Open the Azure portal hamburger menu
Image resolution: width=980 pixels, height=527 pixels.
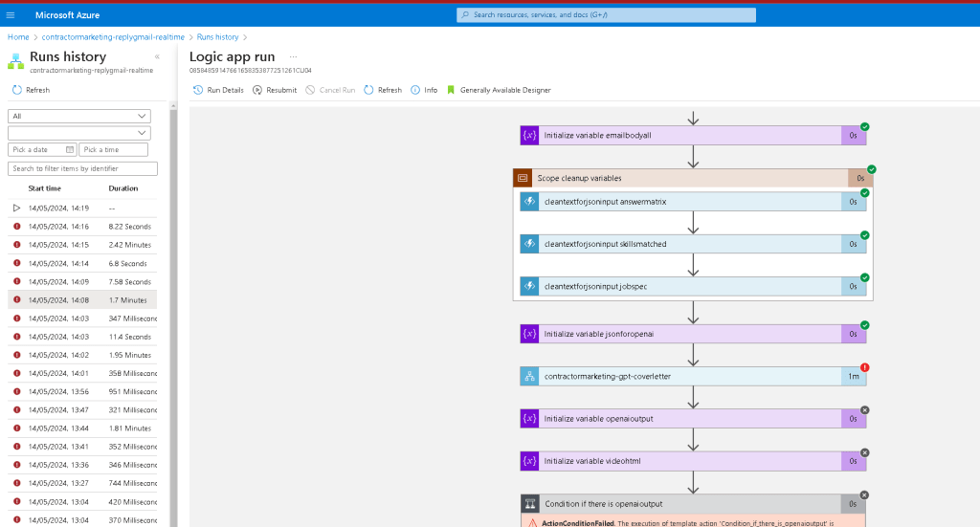pyautogui.click(x=11, y=15)
